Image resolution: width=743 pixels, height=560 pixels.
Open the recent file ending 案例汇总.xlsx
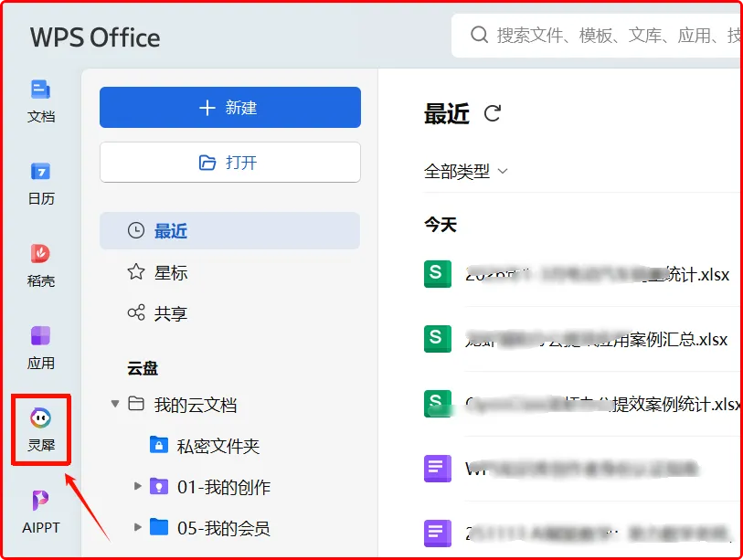click(596, 339)
